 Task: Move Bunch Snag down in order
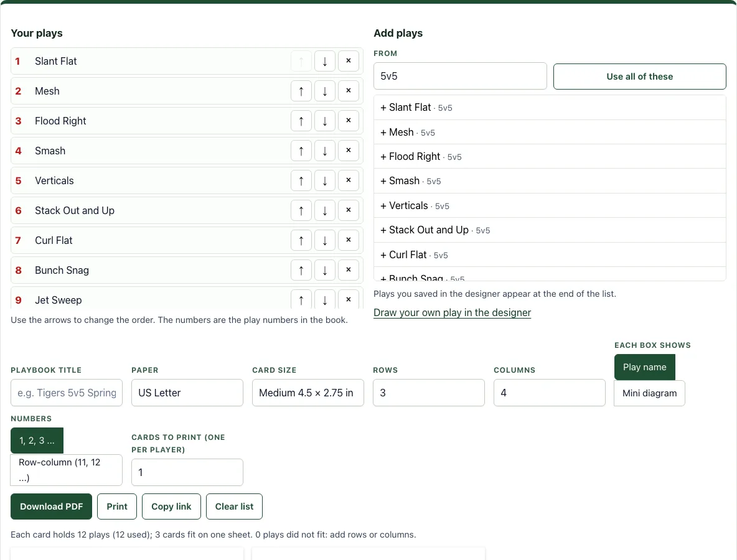pyautogui.click(x=325, y=270)
